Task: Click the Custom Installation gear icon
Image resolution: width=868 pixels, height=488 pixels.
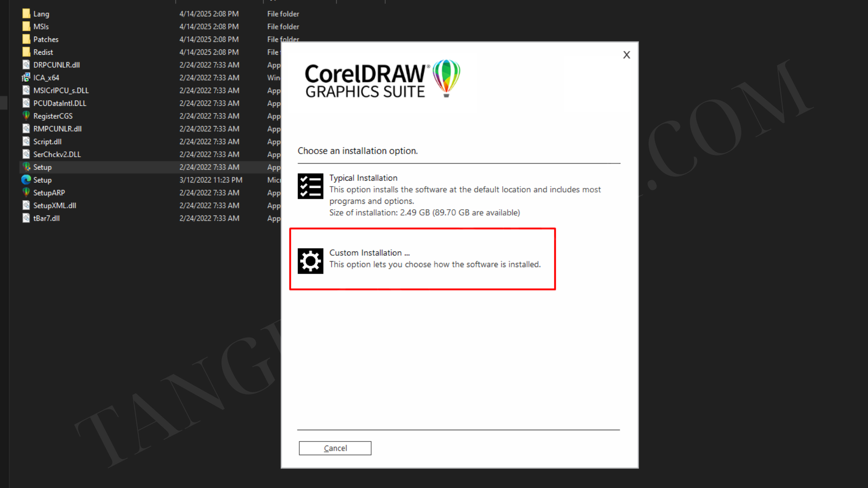Action: pyautogui.click(x=310, y=261)
